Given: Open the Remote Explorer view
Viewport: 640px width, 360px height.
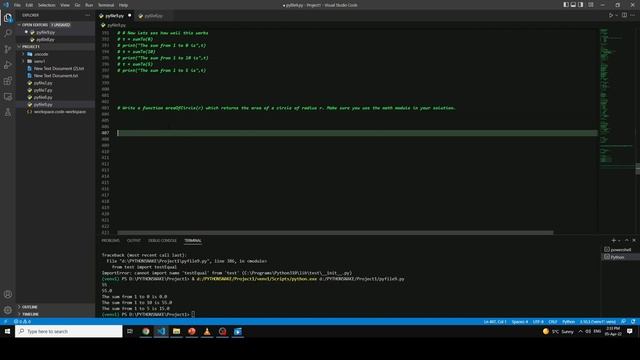Looking at the screenshot, I should (8, 97).
